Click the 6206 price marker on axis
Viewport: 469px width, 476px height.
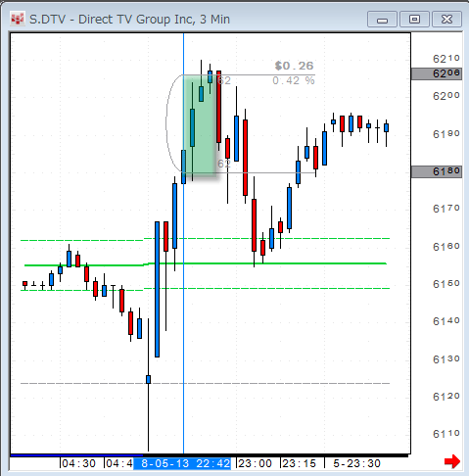click(437, 73)
